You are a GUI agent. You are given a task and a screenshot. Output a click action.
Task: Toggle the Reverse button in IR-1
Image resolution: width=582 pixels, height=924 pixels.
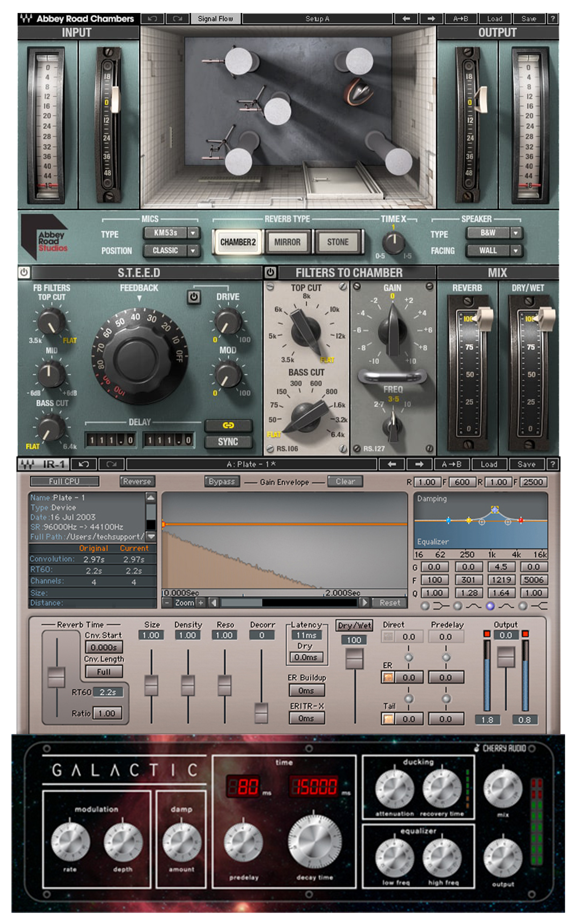coord(137,481)
